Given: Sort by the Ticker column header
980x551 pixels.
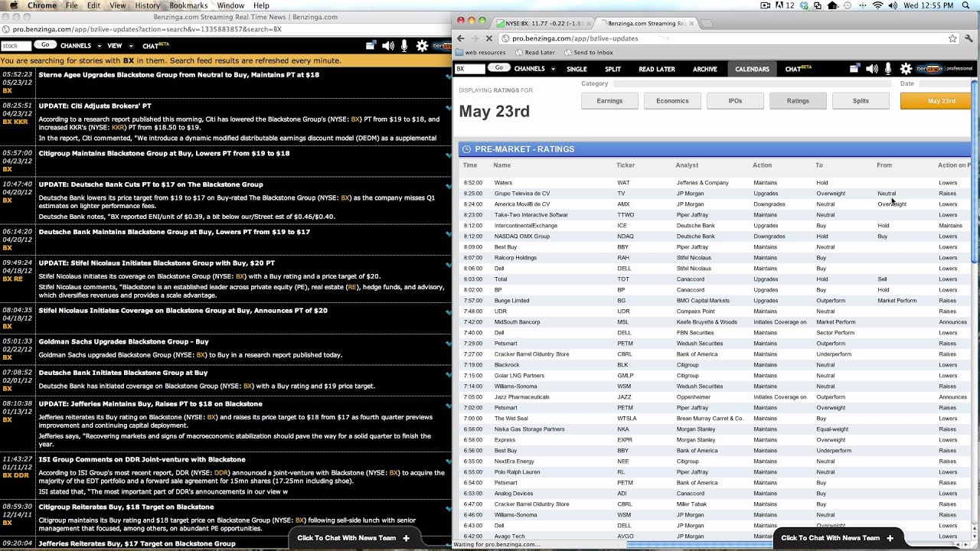Looking at the screenshot, I should pyautogui.click(x=626, y=165).
